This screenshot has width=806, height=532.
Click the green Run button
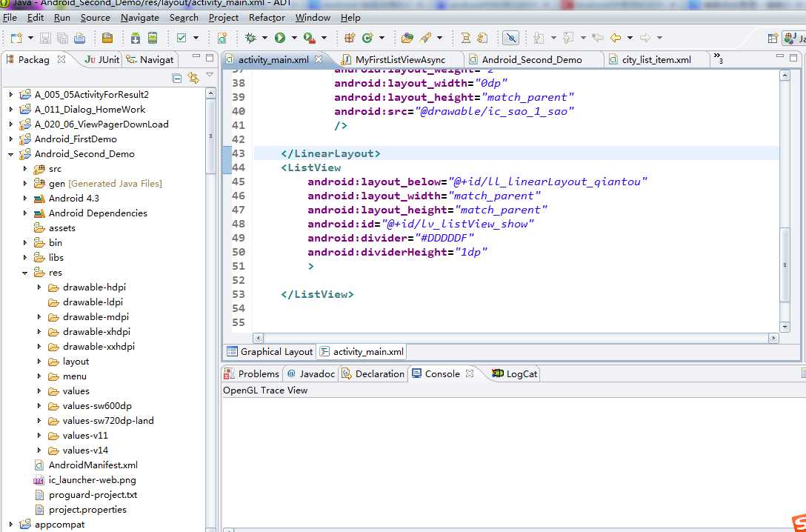pos(279,38)
